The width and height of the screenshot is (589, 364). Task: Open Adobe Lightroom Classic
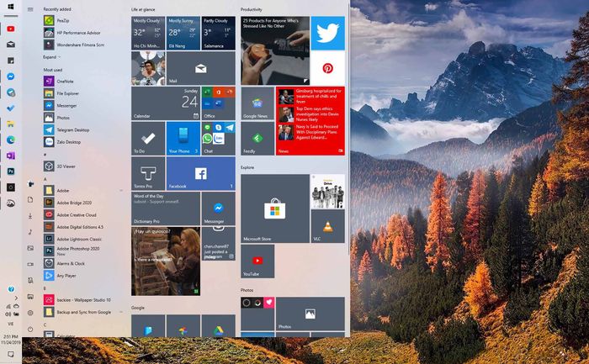click(83, 239)
